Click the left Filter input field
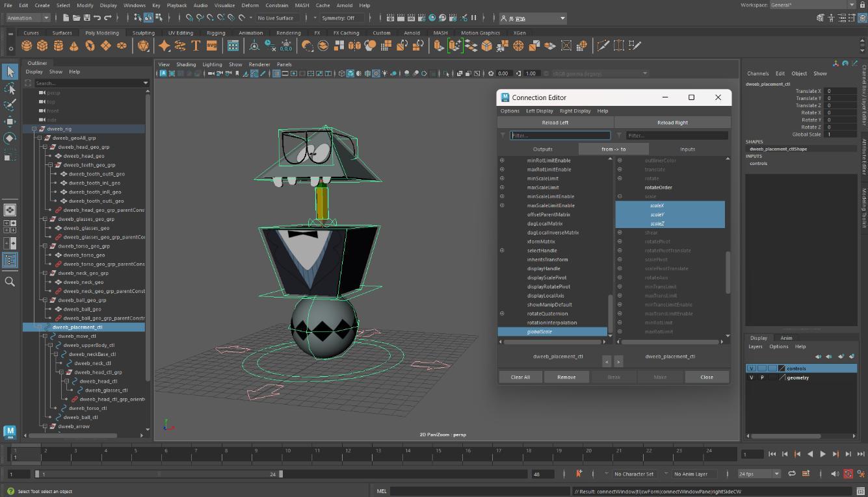868x497 pixels. [x=560, y=135]
